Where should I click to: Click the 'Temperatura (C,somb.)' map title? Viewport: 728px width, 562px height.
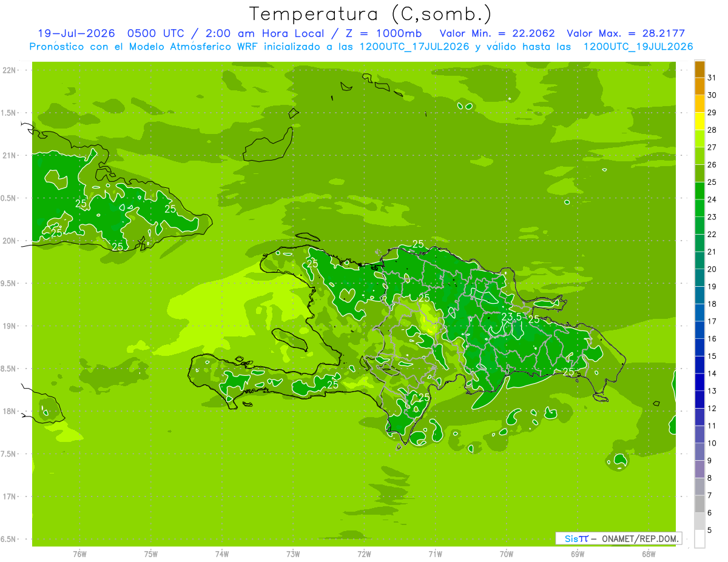[370, 15]
